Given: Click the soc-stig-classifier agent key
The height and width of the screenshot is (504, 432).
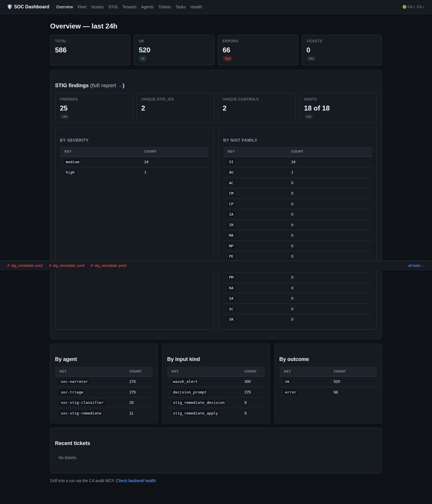Looking at the screenshot, I should [82, 403].
